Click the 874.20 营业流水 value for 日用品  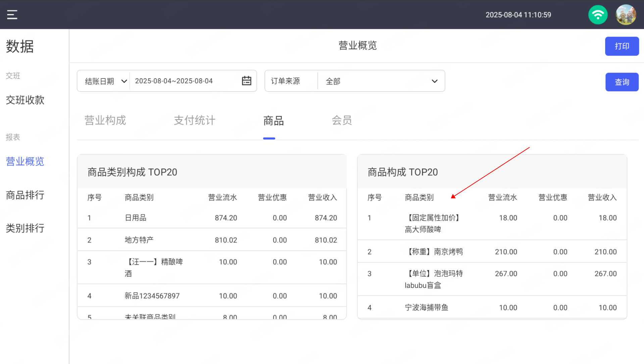point(226,218)
